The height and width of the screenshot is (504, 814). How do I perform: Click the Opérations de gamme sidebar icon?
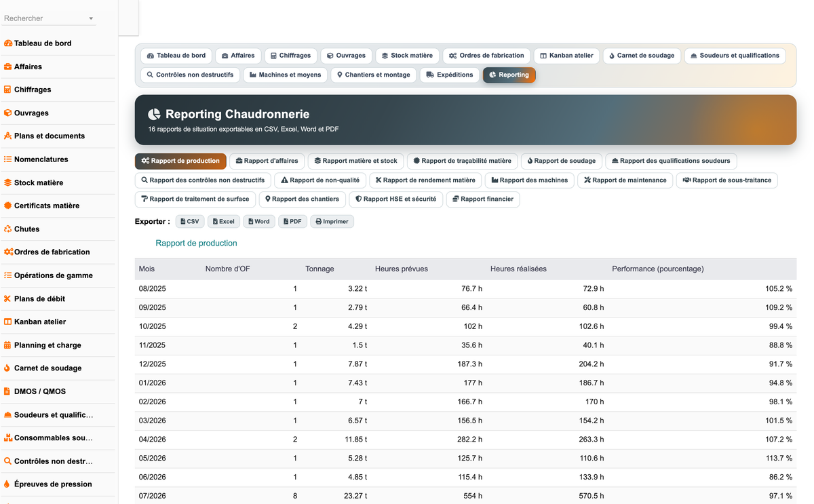click(x=8, y=275)
